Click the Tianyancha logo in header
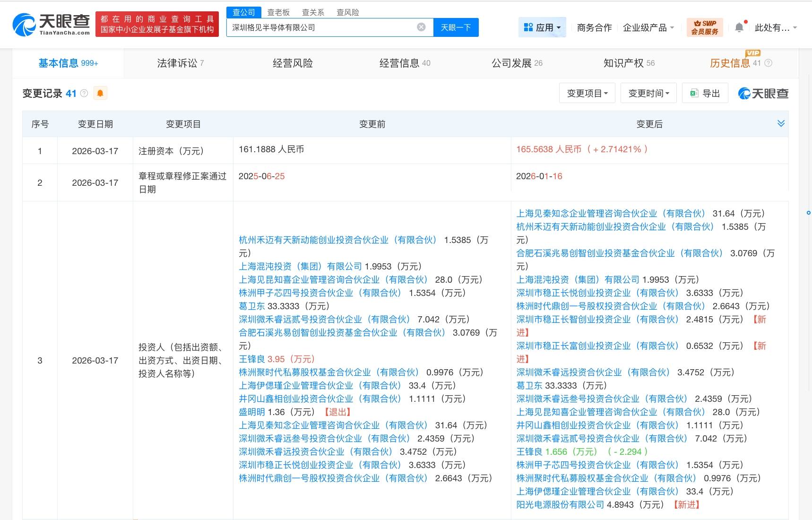 [51, 24]
